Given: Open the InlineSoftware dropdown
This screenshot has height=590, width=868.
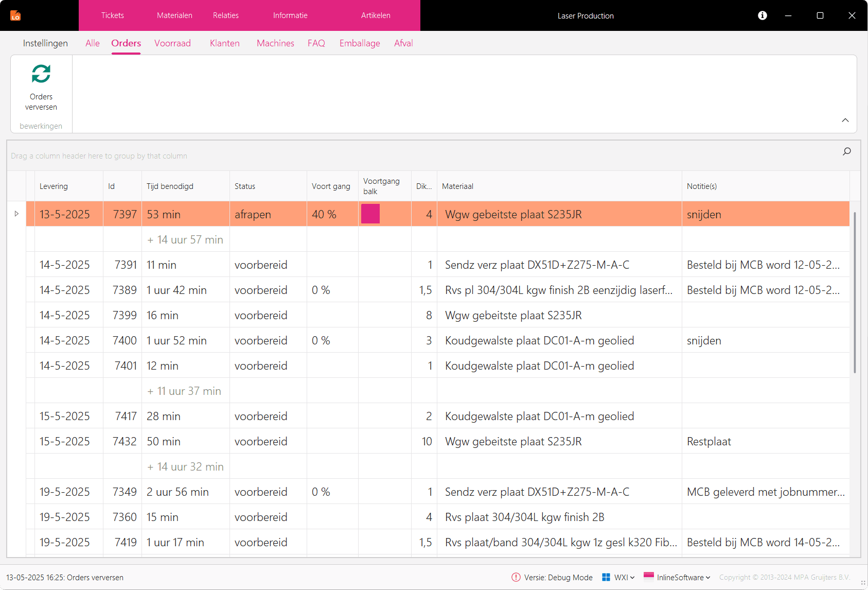Looking at the screenshot, I should (683, 577).
